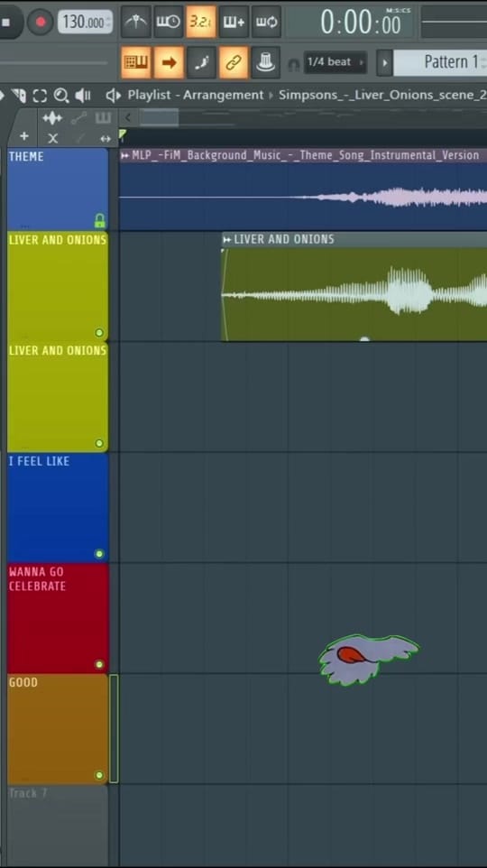Image resolution: width=487 pixels, height=868 pixels.
Task: Open LIVER AND ONIONS clip title menu
Action: click(354, 239)
